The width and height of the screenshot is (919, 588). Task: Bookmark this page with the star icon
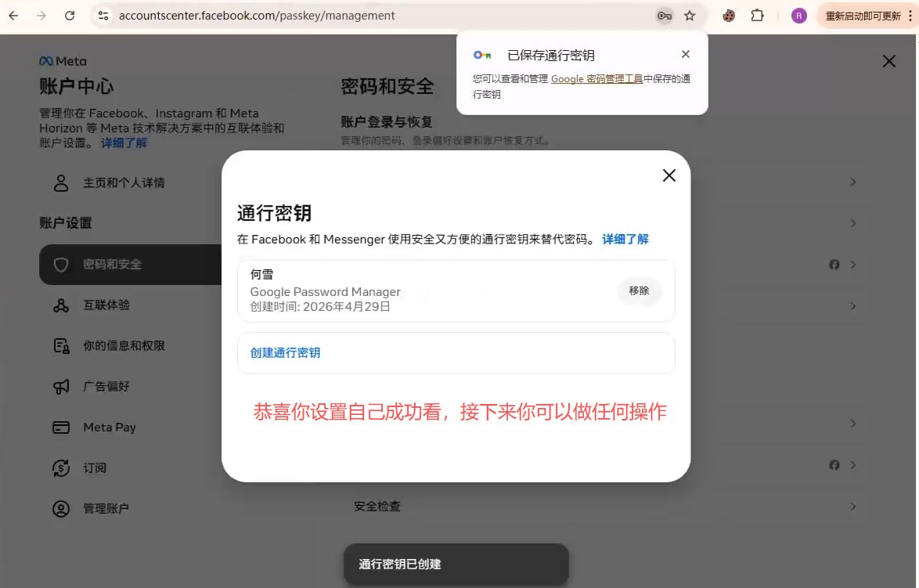(x=690, y=16)
